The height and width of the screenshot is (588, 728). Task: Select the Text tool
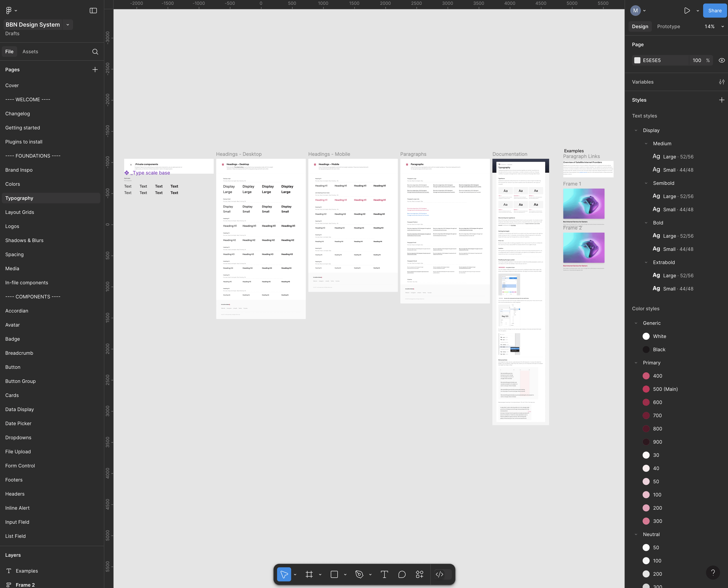coord(384,574)
